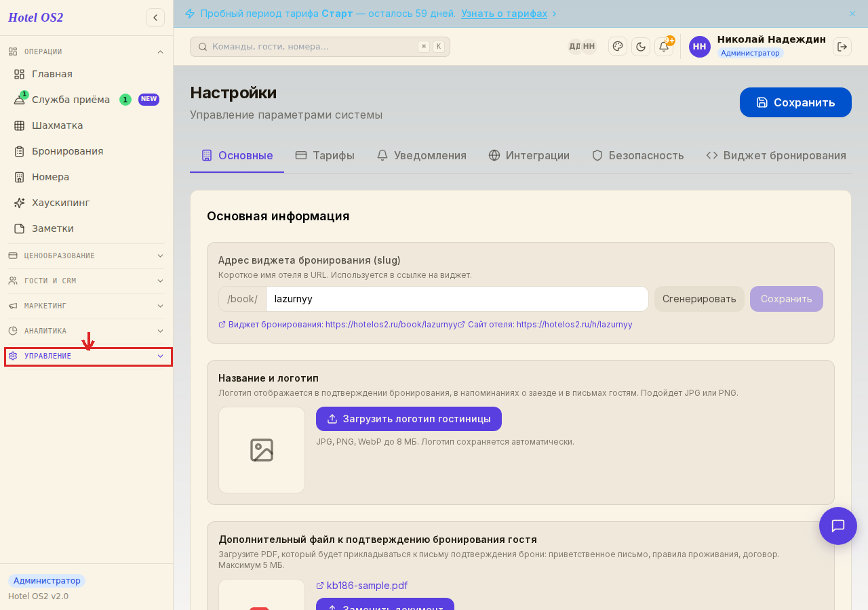Follow the Узнать о тарифах link
The height and width of the screenshot is (610, 868).
[x=504, y=14]
